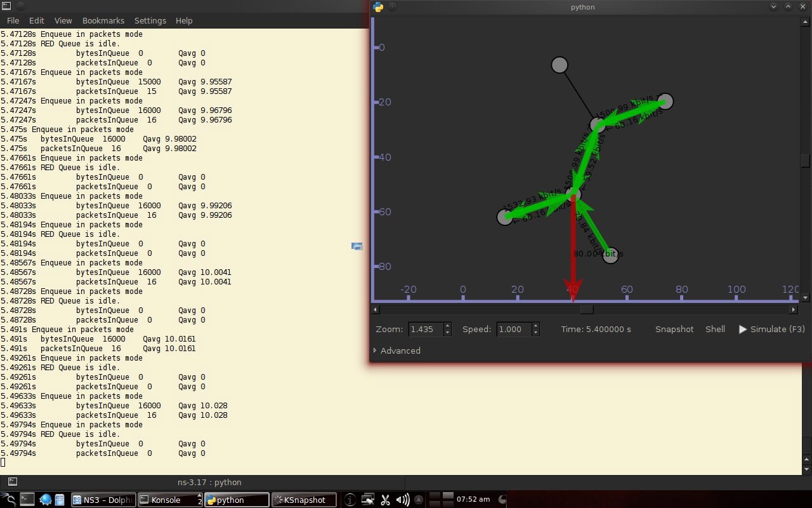Switch to NS3 – Dolphin taskbar window

click(103, 500)
